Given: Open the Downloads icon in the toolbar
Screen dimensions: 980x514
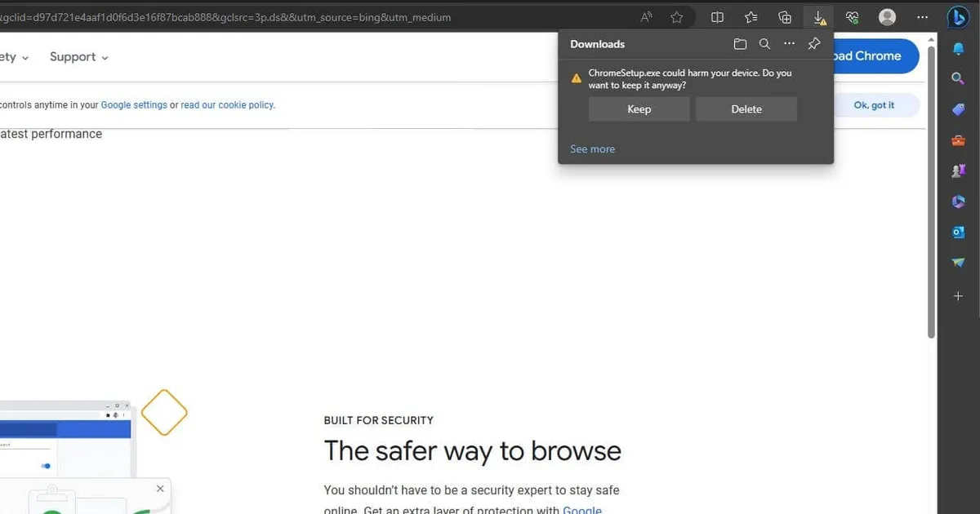Looking at the screenshot, I should tap(818, 16).
